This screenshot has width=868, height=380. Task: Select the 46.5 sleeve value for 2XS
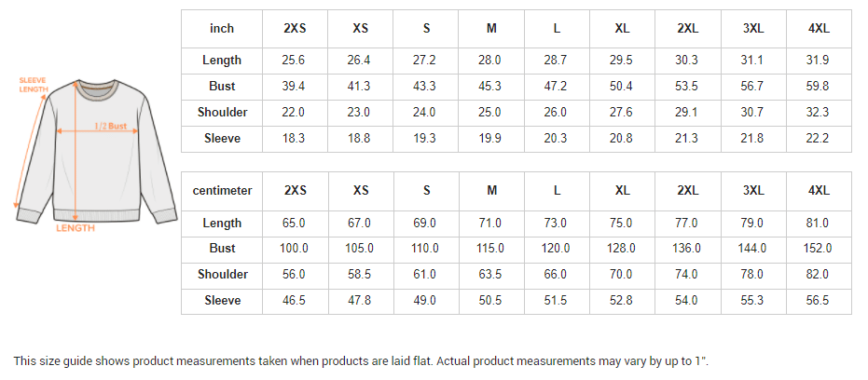(x=294, y=300)
